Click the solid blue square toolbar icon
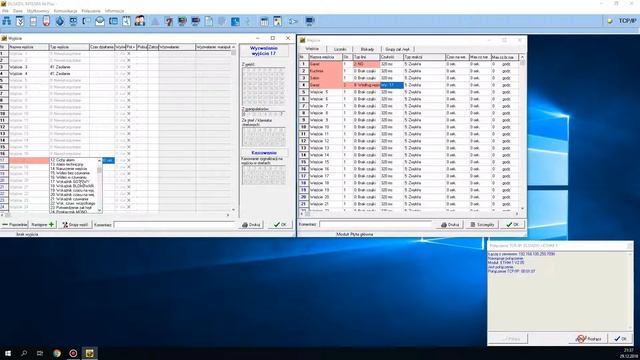 point(235,21)
